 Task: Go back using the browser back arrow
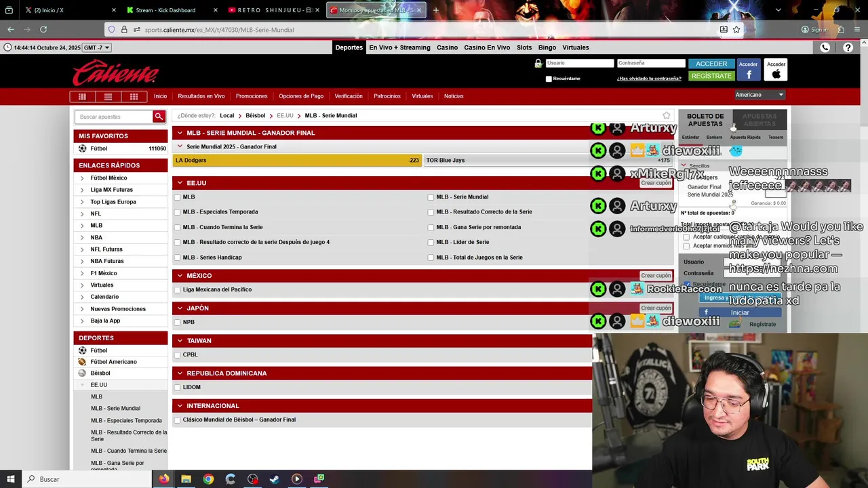11,29
